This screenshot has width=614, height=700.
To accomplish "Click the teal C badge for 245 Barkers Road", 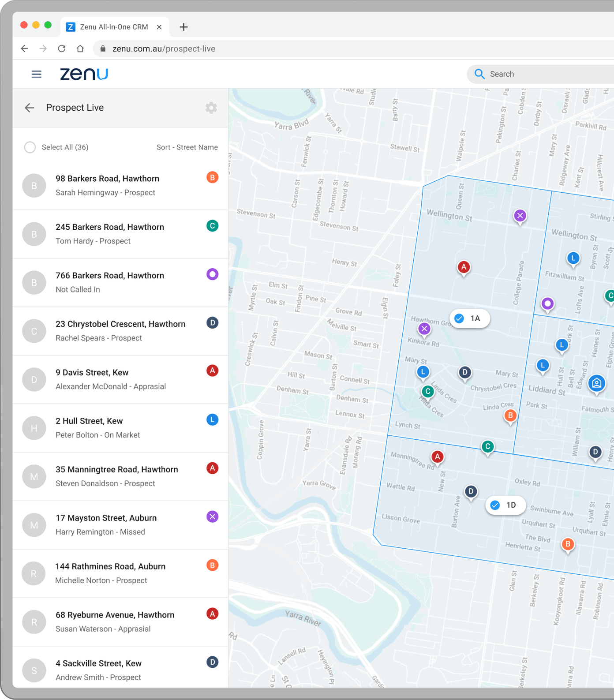I will 213,226.
